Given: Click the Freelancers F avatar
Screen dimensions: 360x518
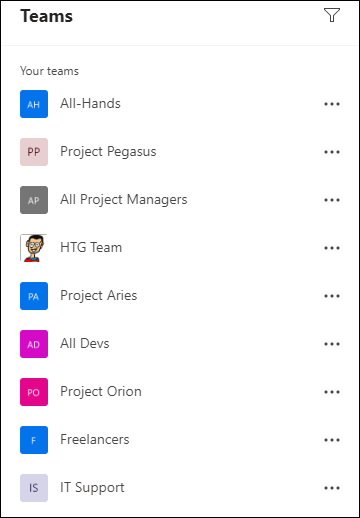Looking at the screenshot, I should 34,440.
